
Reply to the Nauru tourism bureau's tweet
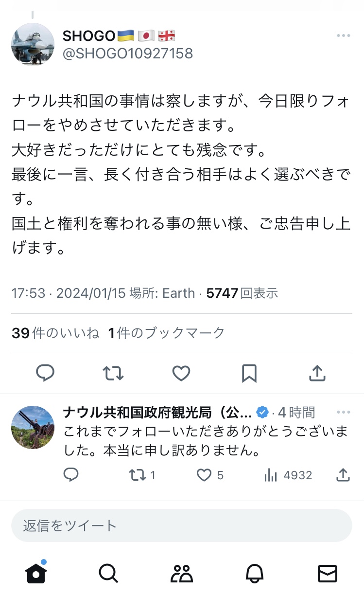pyautogui.click(x=71, y=475)
